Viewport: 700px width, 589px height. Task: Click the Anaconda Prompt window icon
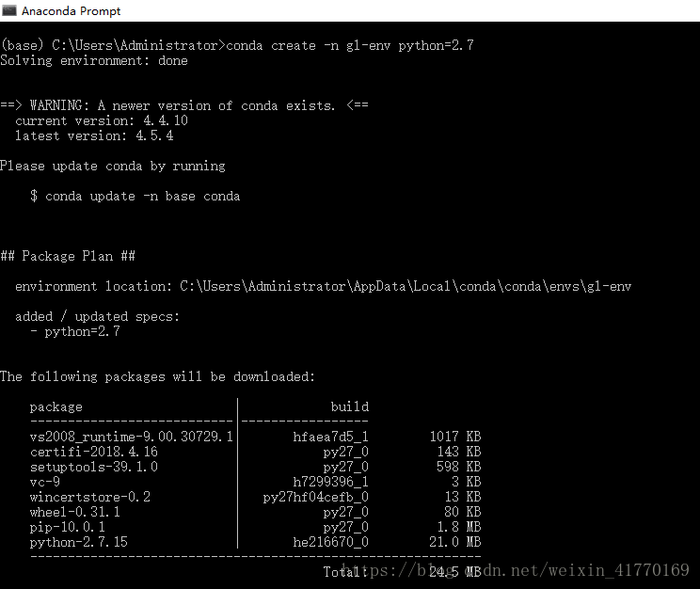click(x=8, y=10)
